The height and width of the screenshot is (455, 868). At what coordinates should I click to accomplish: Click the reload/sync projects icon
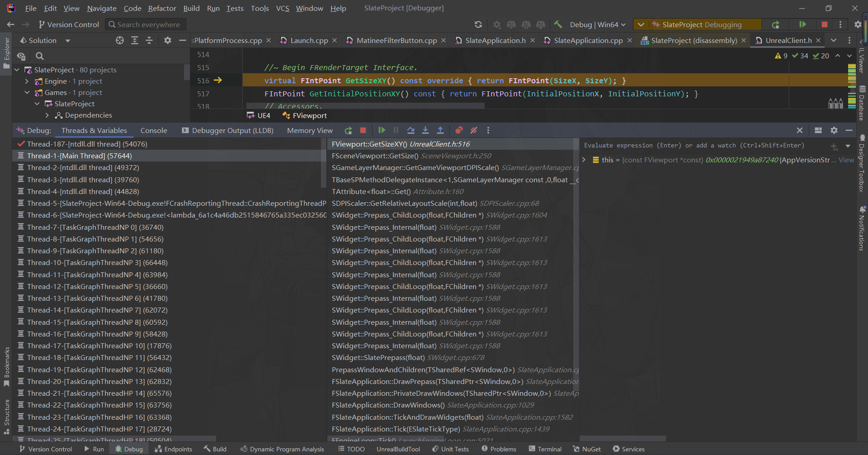(478, 24)
